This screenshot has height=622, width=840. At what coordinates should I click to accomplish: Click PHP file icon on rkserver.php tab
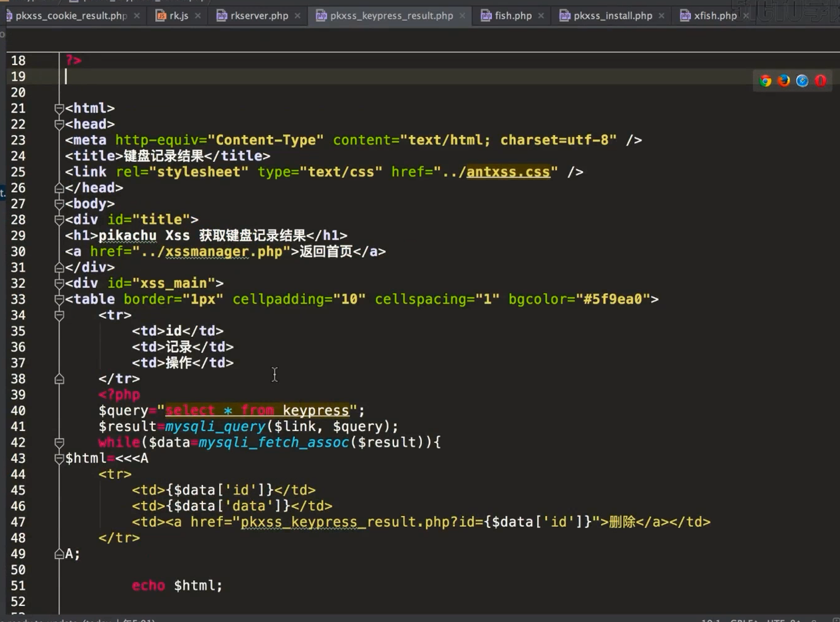pos(222,15)
